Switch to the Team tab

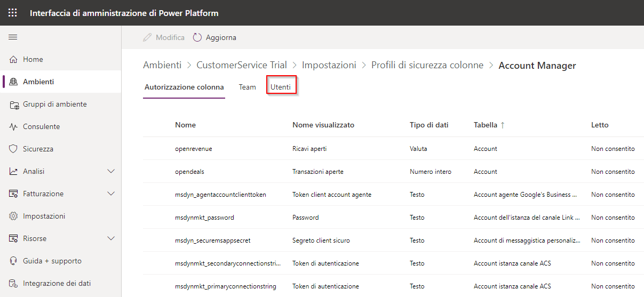tap(248, 87)
